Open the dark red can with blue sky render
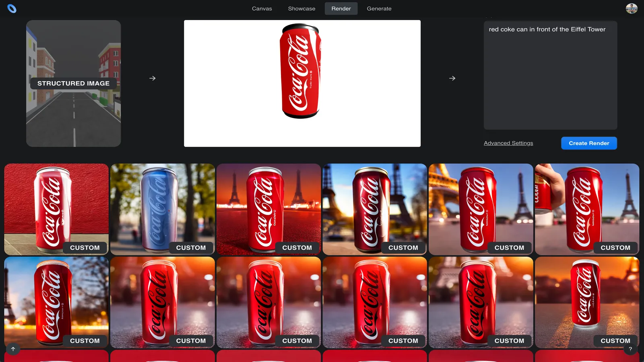 375,209
